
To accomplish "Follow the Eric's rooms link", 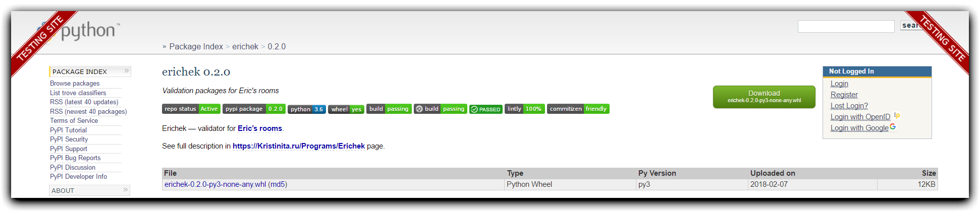I will click(x=260, y=128).
